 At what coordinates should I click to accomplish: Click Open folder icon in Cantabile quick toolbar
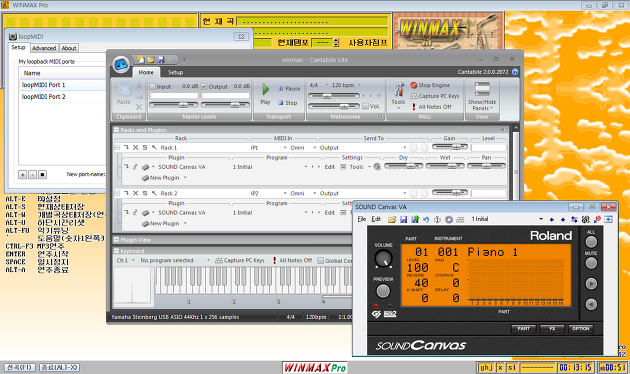coord(151,60)
